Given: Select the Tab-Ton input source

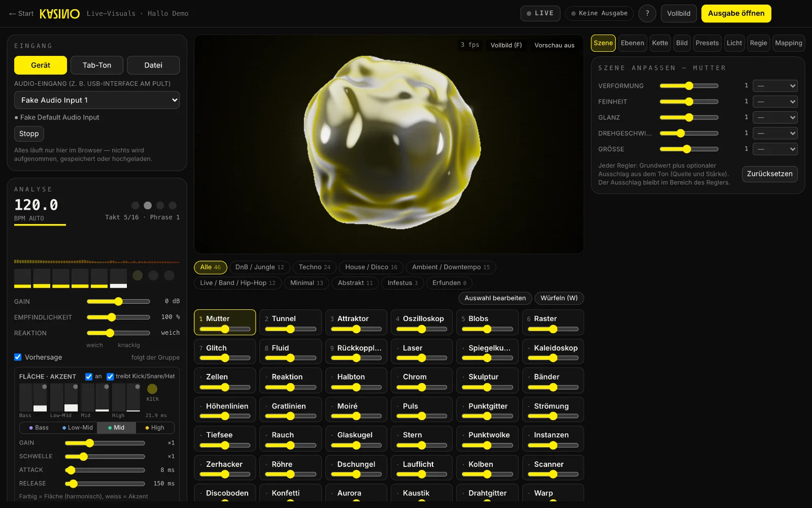Looking at the screenshot, I should (x=97, y=65).
